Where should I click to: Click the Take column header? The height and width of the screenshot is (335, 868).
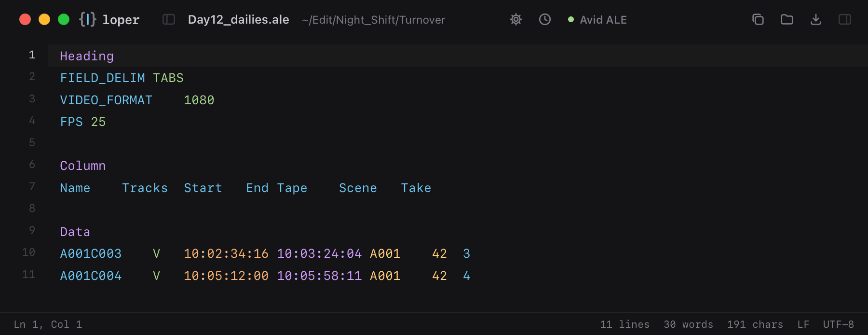(416, 188)
